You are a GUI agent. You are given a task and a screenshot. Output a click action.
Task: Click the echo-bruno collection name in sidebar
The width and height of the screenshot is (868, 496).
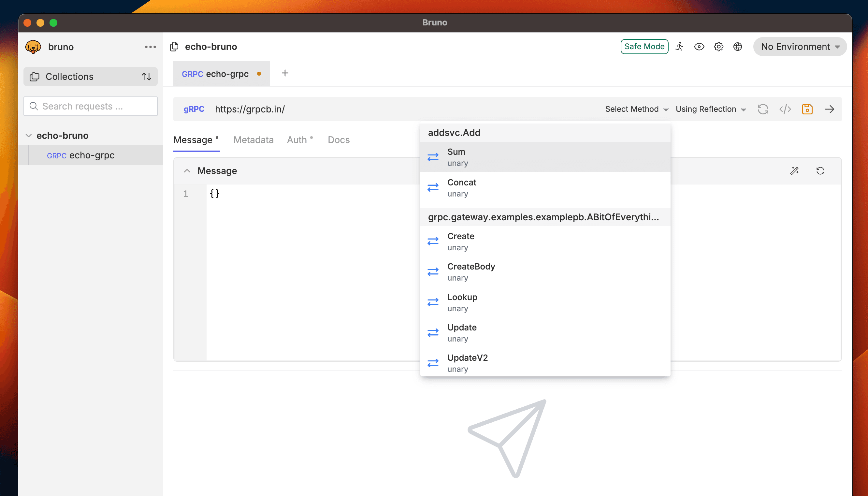click(62, 136)
